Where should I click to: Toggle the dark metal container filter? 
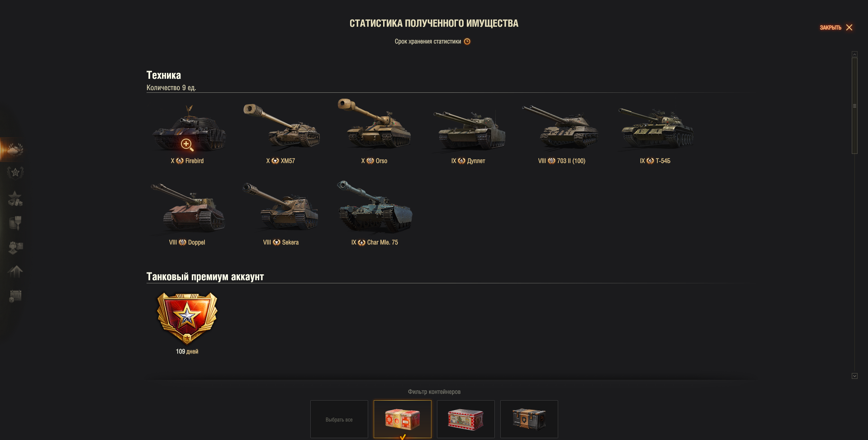point(529,419)
